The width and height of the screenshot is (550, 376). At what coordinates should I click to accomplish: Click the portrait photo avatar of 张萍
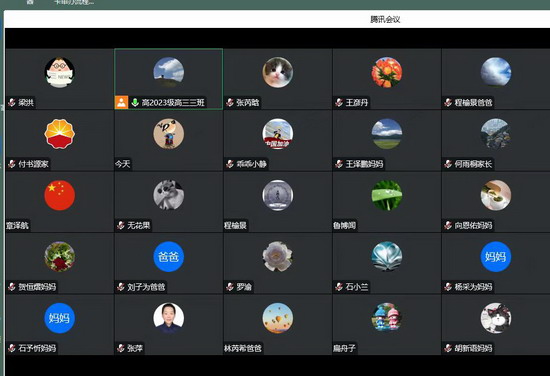169,318
